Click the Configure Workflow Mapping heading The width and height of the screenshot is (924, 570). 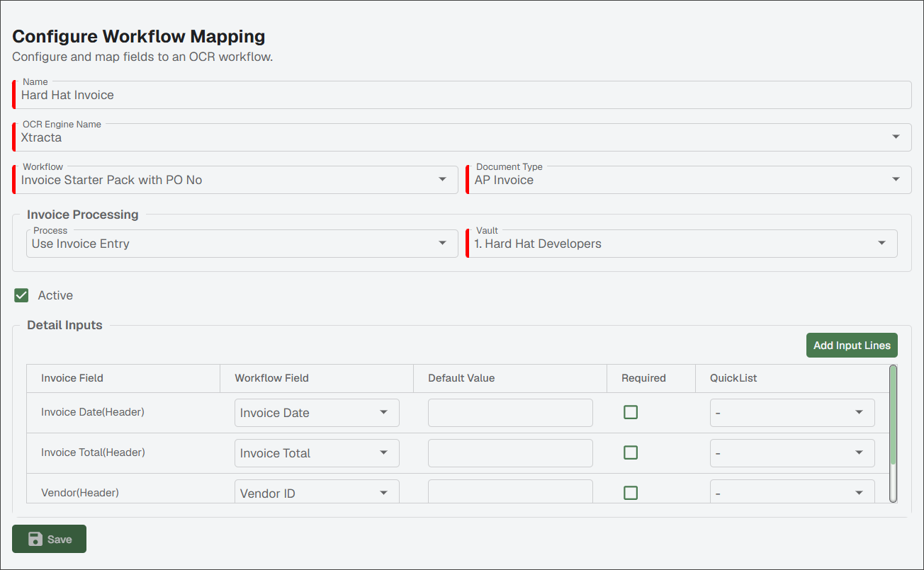coord(139,36)
